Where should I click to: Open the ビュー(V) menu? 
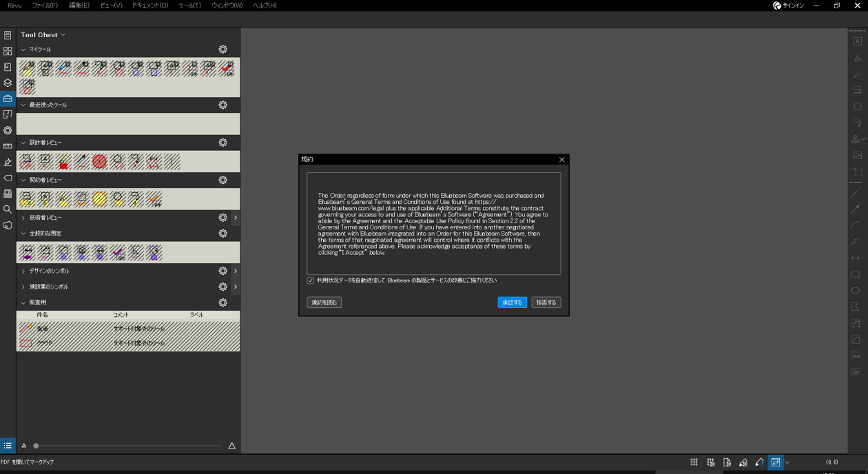point(111,6)
